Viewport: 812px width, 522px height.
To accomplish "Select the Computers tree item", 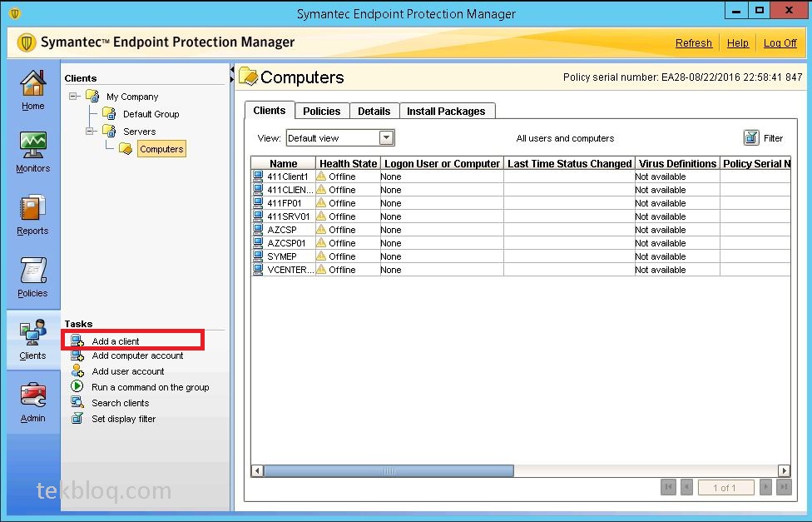I will (x=161, y=149).
